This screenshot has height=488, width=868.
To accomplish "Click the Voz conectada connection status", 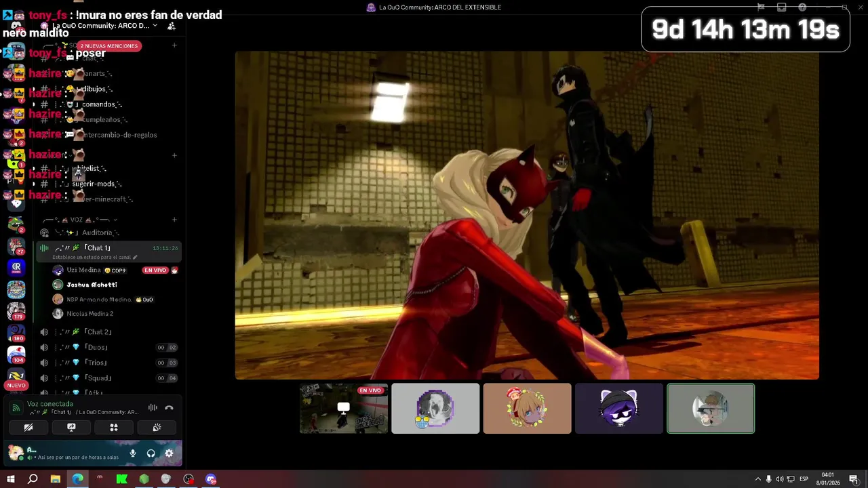I will tap(50, 404).
